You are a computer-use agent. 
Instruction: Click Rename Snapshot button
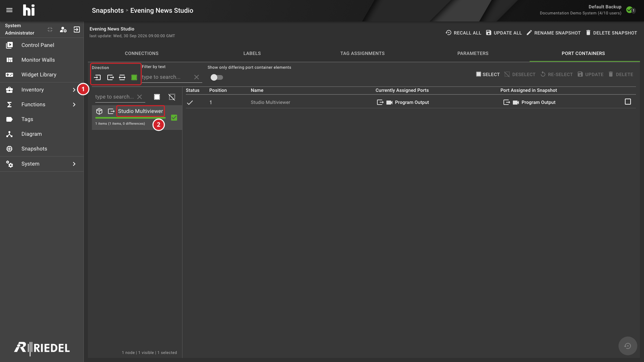pos(553,33)
